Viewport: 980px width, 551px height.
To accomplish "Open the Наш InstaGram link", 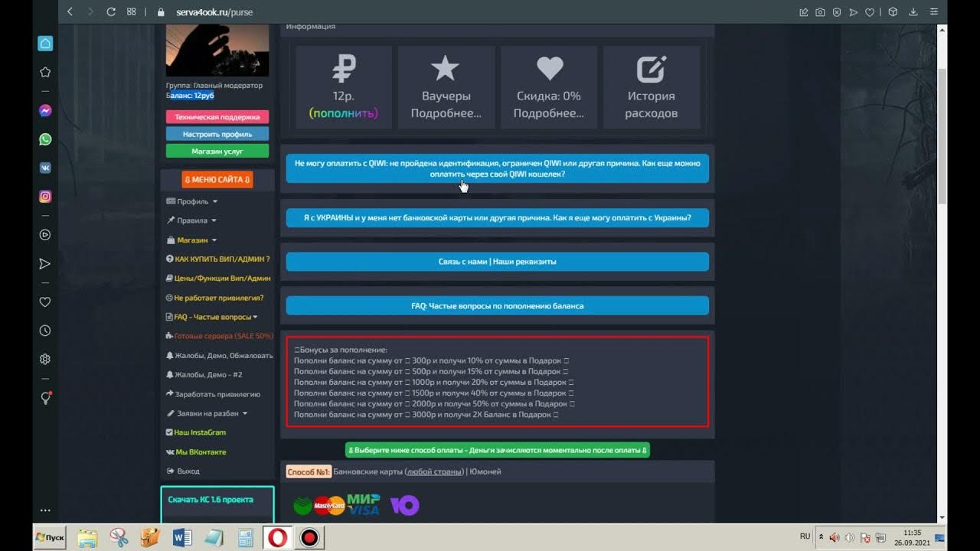I will click(x=196, y=432).
